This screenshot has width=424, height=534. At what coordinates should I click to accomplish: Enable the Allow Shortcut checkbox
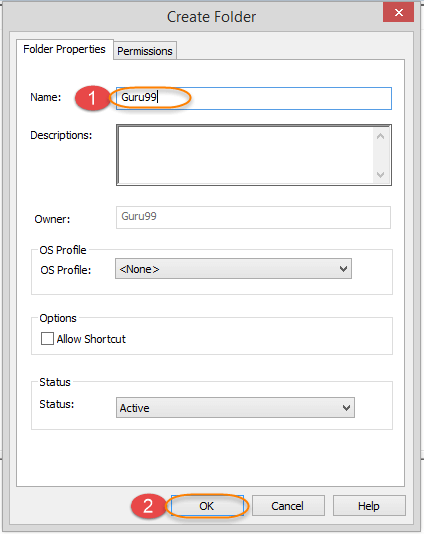[47, 339]
